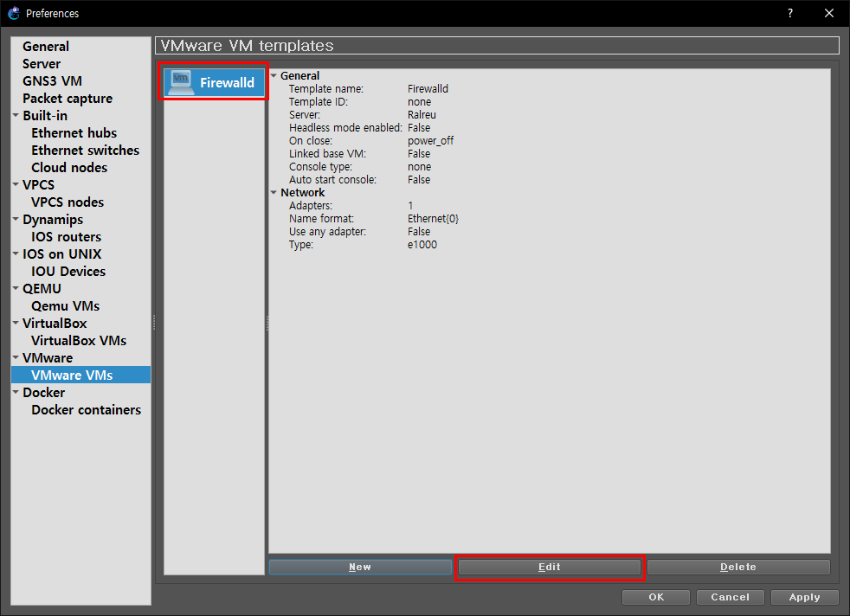Click the Adapters row label
The image size is (850, 616).
click(x=311, y=206)
